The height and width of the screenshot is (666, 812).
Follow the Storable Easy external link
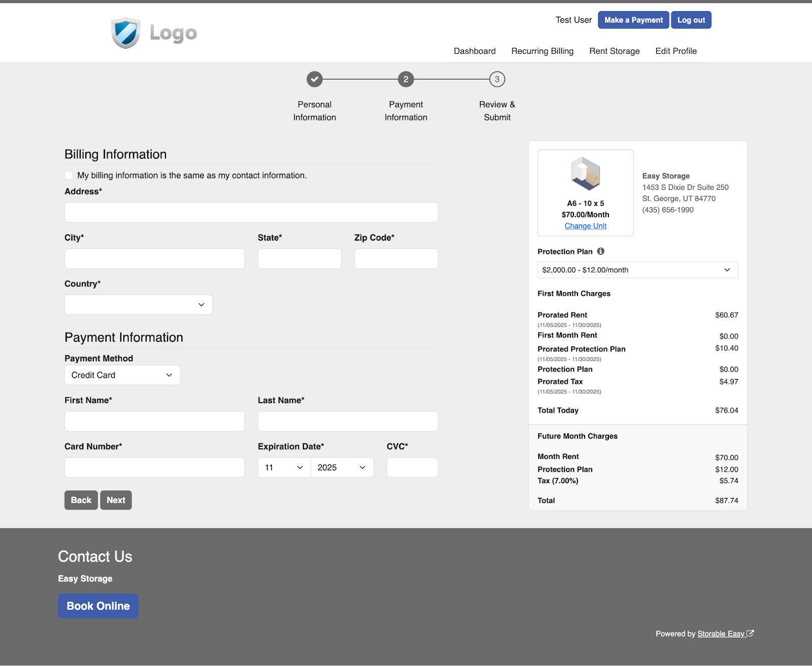[x=721, y=634]
